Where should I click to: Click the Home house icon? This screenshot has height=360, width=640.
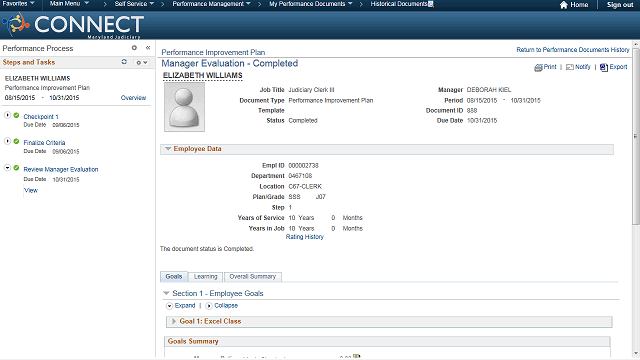[x=564, y=5]
